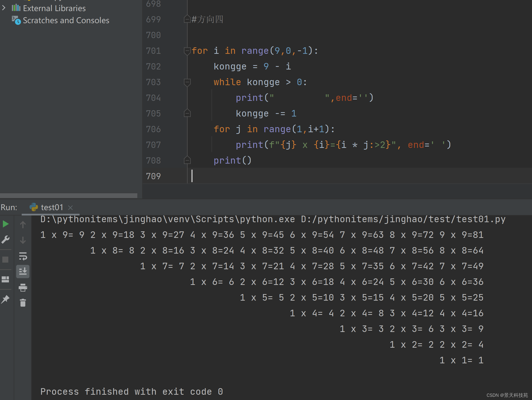Click the f-string on line 707

pos(332,145)
